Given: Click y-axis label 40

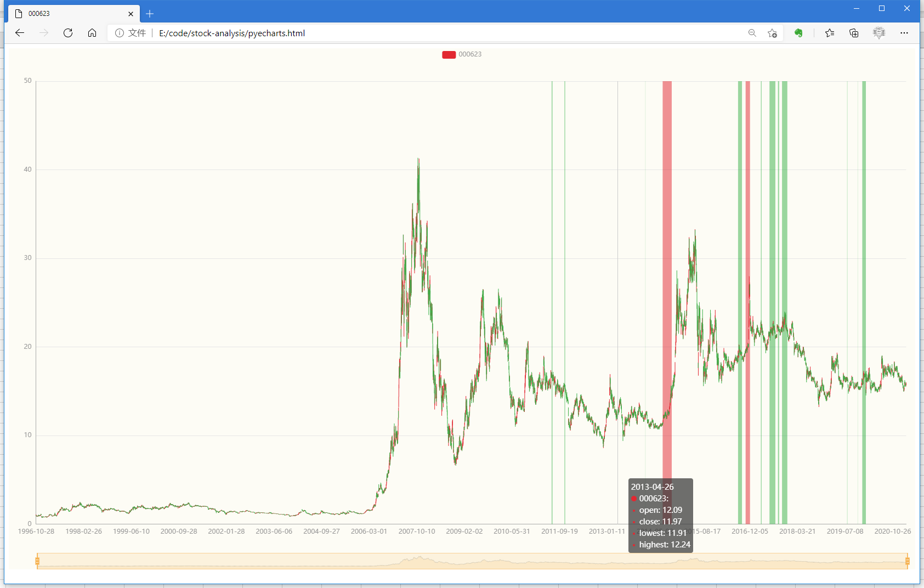Looking at the screenshot, I should point(27,169).
